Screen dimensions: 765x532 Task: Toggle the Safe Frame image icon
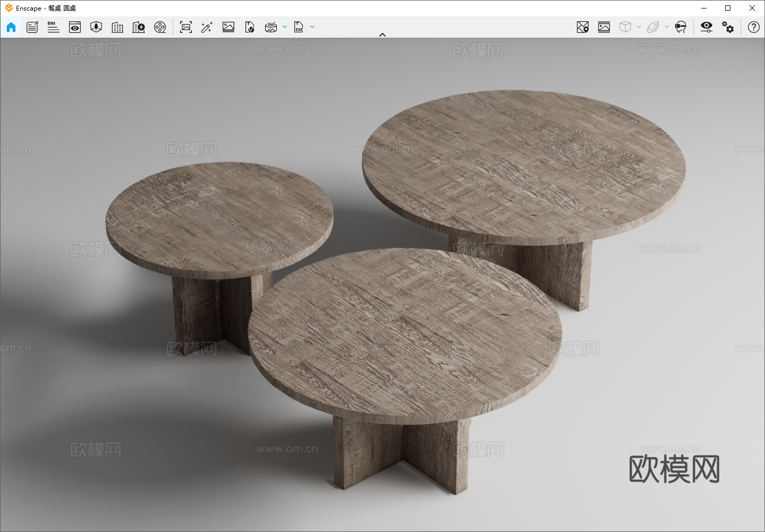point(604,27)
